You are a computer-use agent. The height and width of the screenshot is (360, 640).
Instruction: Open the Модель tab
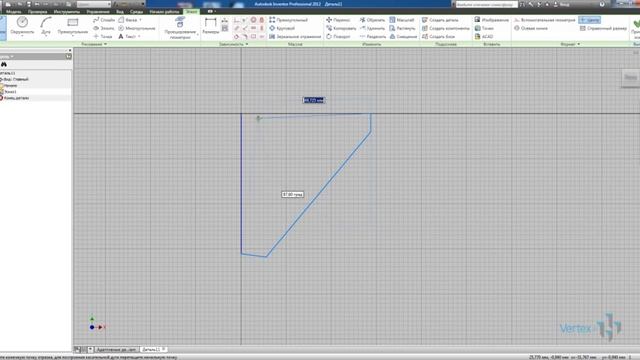coord(13,11)
